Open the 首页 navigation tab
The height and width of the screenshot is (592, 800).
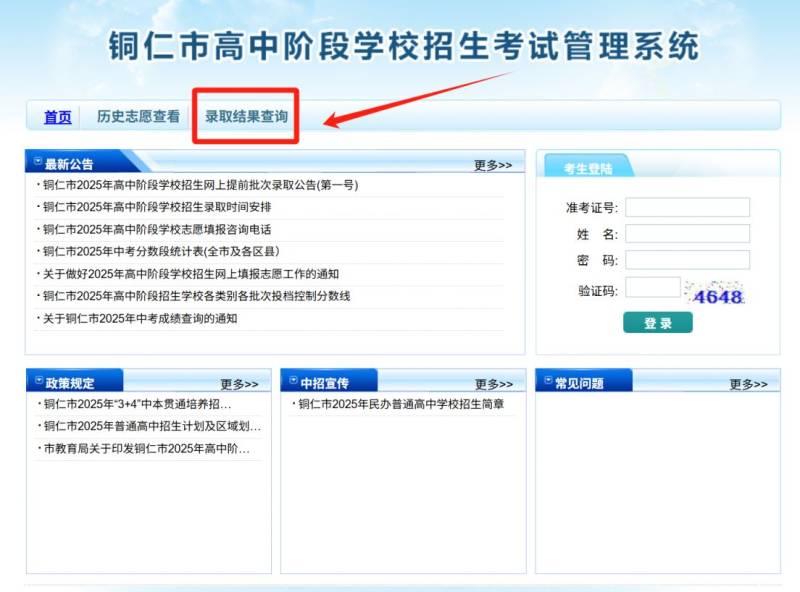point(58,117)
